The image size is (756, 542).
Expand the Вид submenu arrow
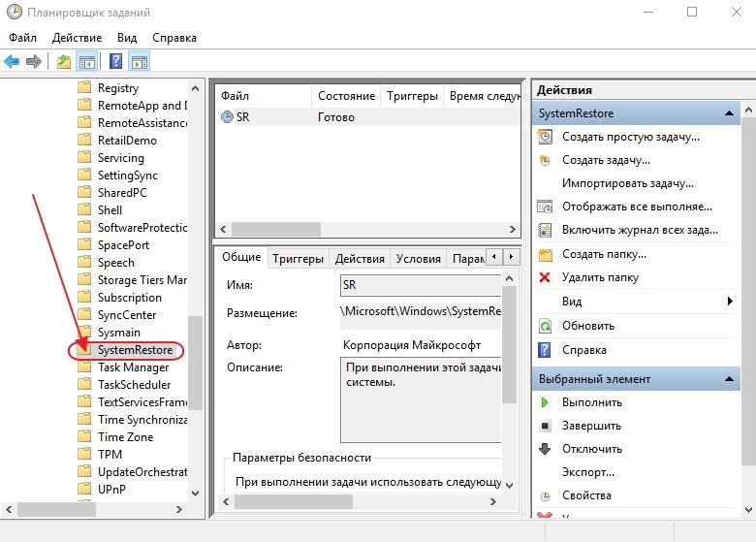point(730,302)
